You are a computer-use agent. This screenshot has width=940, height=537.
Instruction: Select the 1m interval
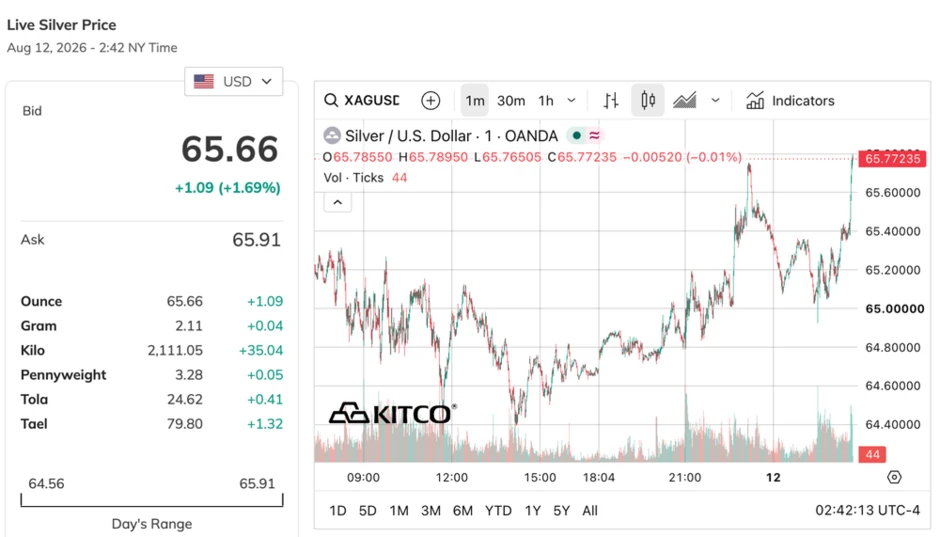475,100
